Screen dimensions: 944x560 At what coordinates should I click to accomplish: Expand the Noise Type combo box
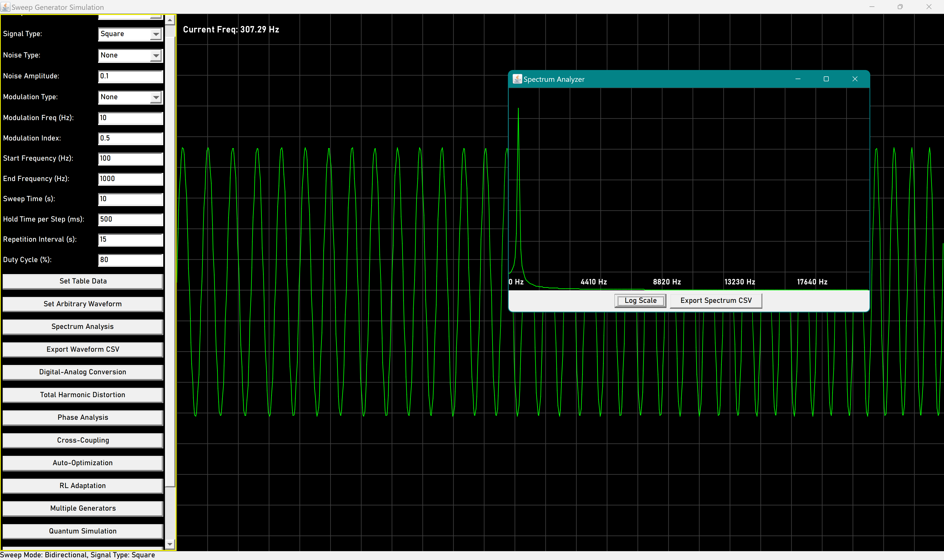pos(156,56)
